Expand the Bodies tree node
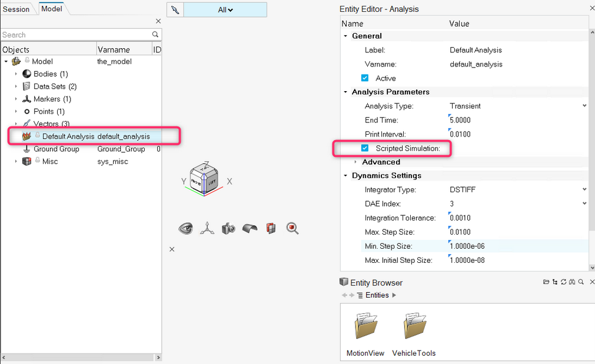This screenshot has width=595, height=364. (x=16, y=74)
